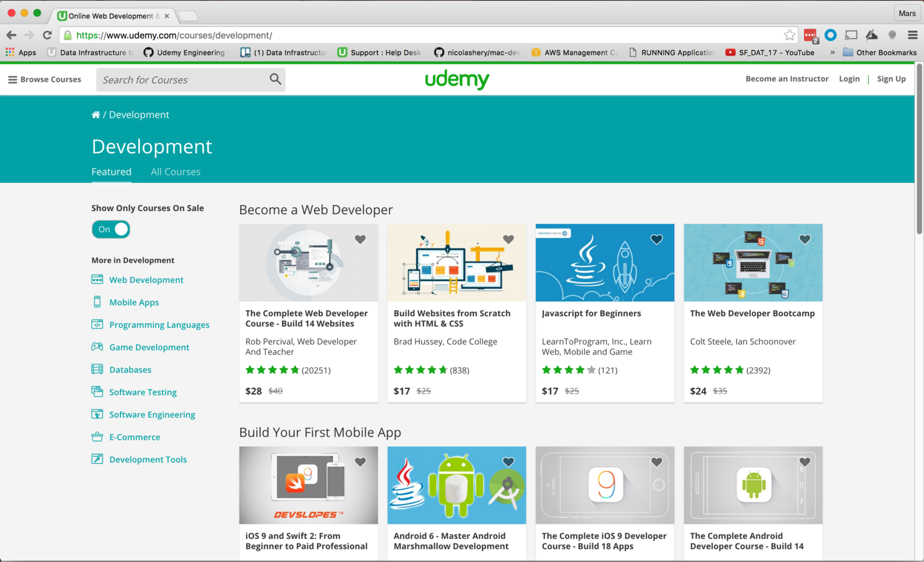Click the $28 price on first course
The image size is (924, 562).
(254, 391)
